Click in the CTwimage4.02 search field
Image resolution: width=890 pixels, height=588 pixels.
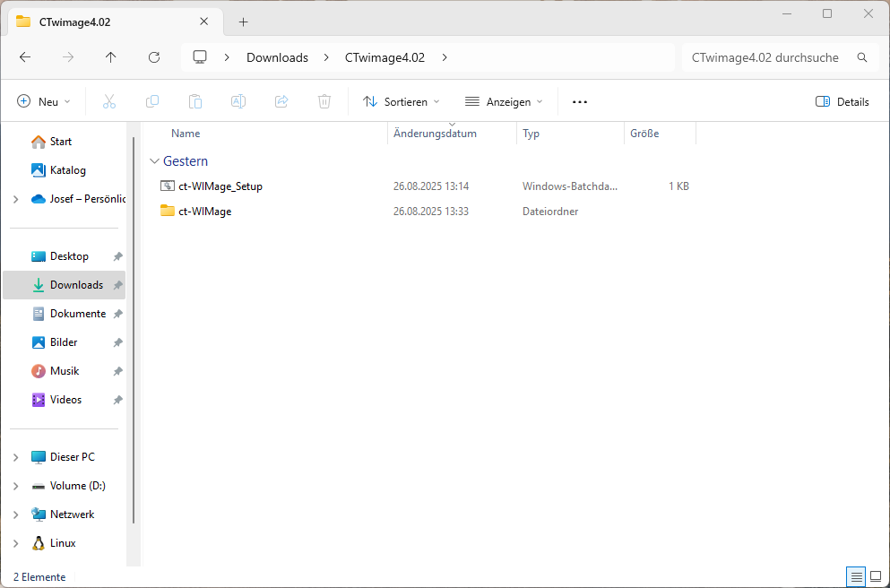click(x=765, y=57)
